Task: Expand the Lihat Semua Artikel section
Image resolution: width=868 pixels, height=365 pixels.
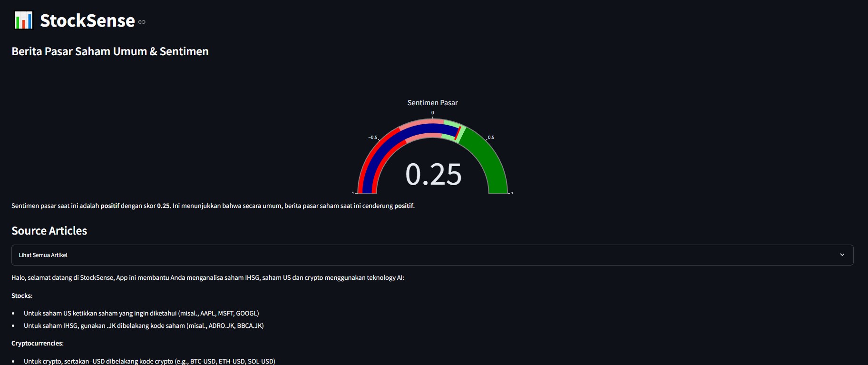Action: click(43, 255)
